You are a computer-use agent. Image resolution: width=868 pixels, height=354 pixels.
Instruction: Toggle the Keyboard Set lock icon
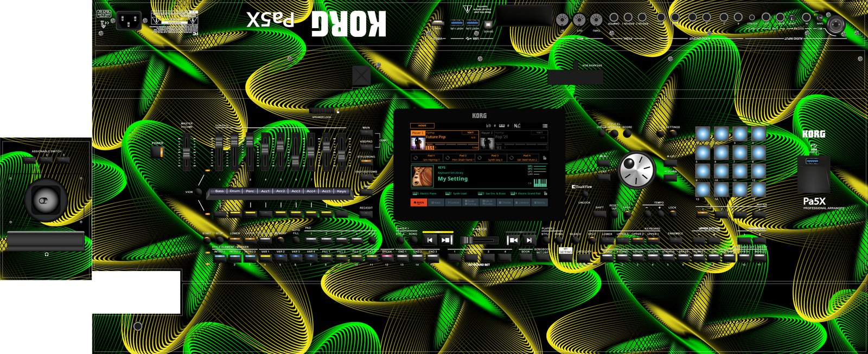point(545,193)
